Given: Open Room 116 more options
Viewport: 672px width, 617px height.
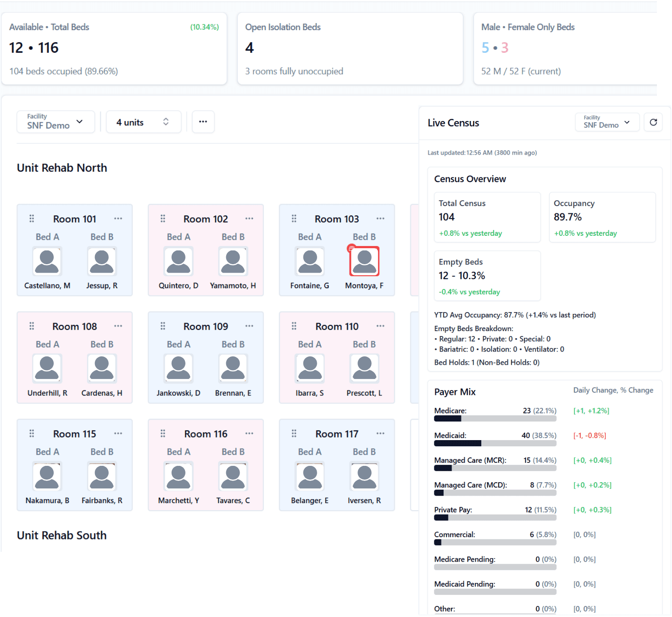Looking at the screenshot, I should tap(249, 433).
